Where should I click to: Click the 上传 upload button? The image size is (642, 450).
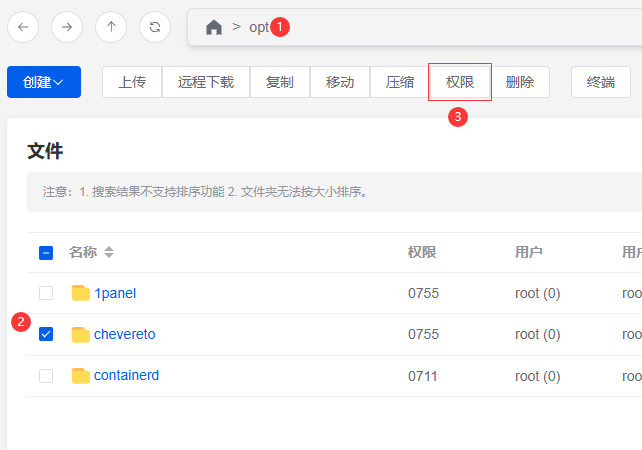[132, 82]
